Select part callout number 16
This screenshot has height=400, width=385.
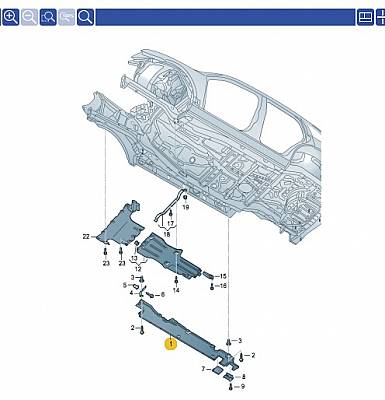point(223,286)
